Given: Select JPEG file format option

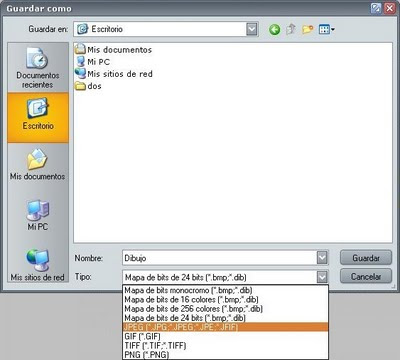Looking at the screenshot, I should (x=225, y=327).
